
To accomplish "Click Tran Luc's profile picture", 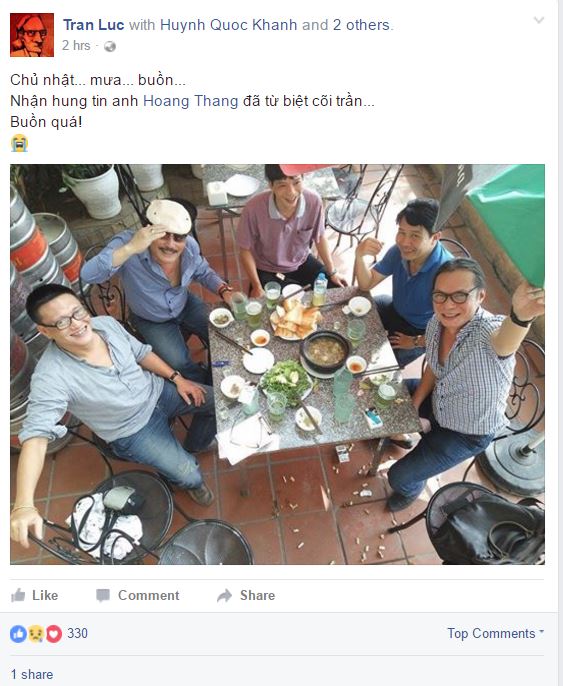I will point(32,35).
